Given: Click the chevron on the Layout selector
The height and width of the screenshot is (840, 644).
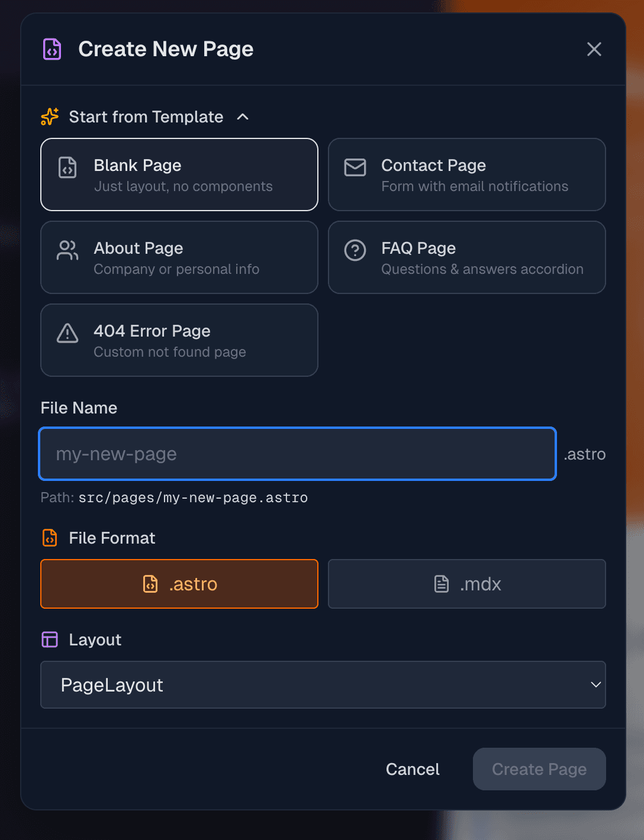Looking at the screenshot, I should coord(595,684).
